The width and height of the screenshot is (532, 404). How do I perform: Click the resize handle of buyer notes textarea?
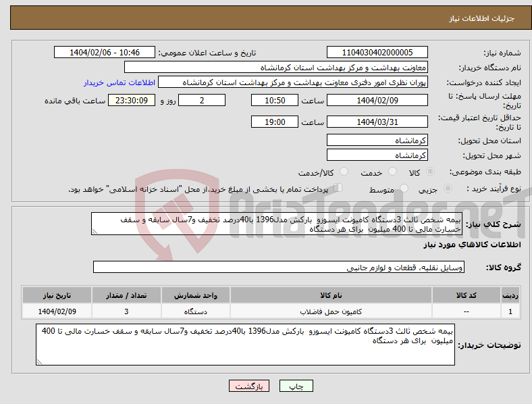[x=39, y=362]
